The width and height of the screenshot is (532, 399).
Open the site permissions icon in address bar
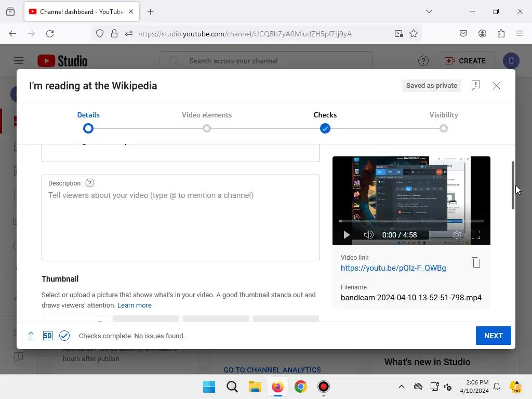click(x=129, y=33)
